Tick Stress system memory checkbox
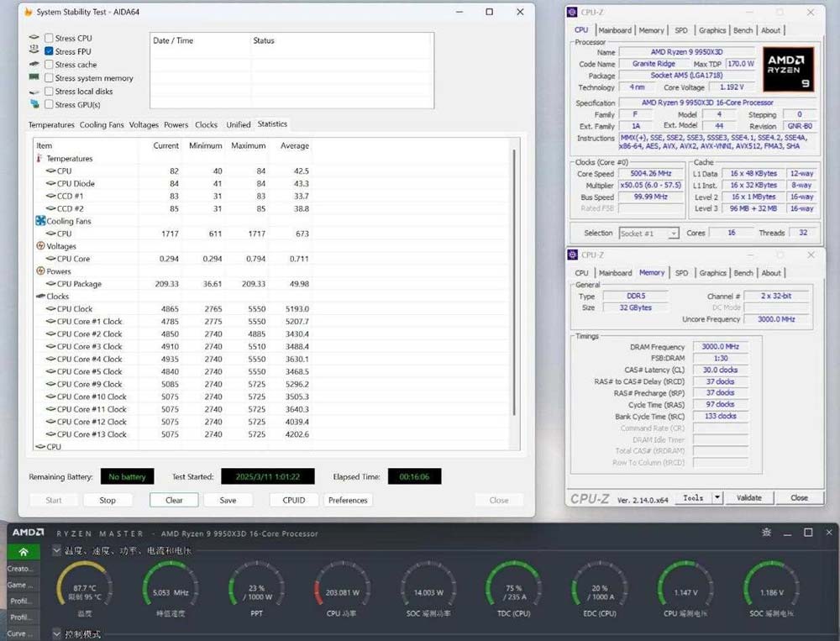 pyautogui.click(x=49, y=78)
